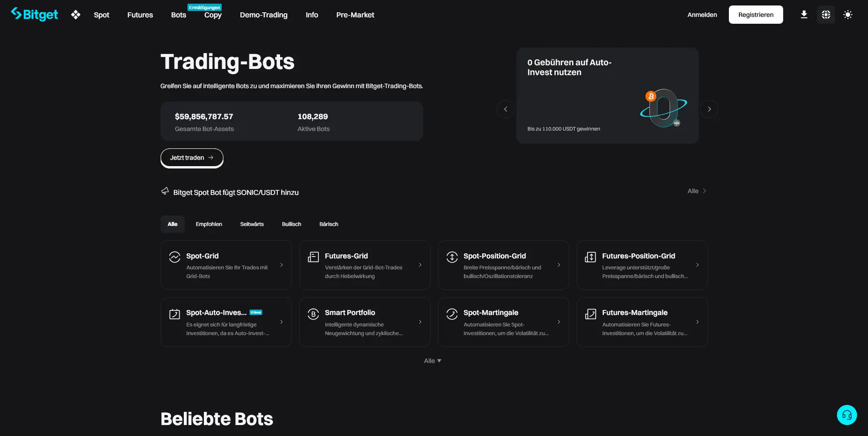Select the Bullisch filter tab

click(291, 224)
